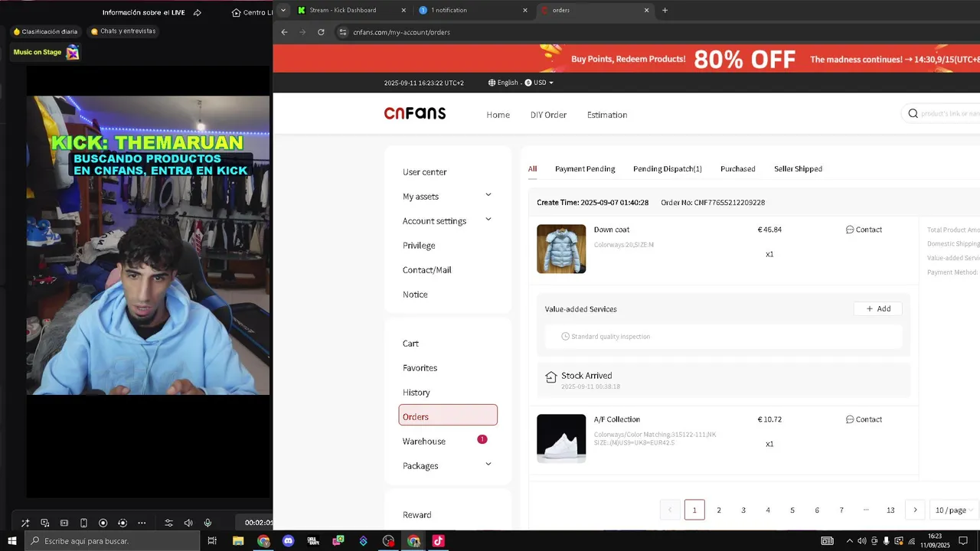Go to next orders page arrow
Image resolution: width=980 pixels, height=551 pixels.
click(x=915, y=510)
